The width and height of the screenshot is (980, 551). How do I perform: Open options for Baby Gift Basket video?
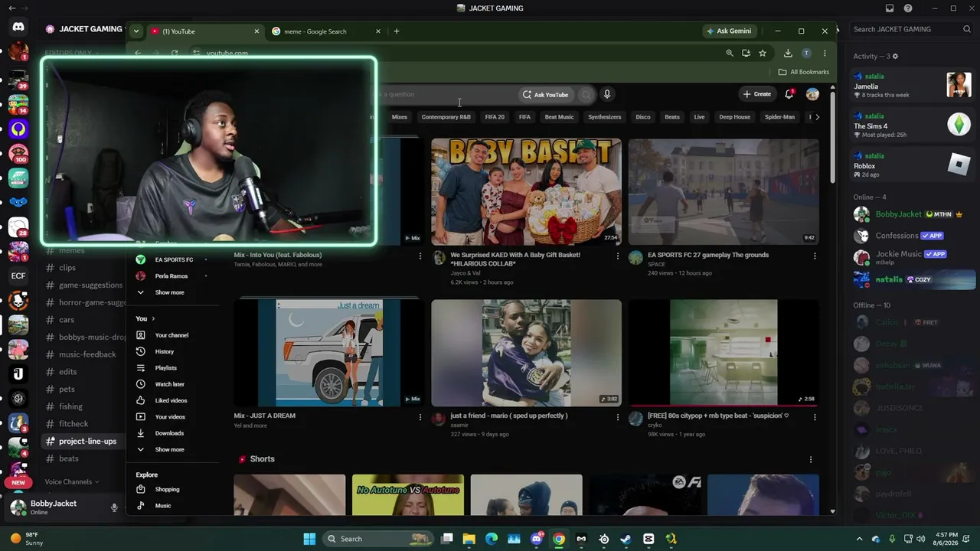point(618,256)
